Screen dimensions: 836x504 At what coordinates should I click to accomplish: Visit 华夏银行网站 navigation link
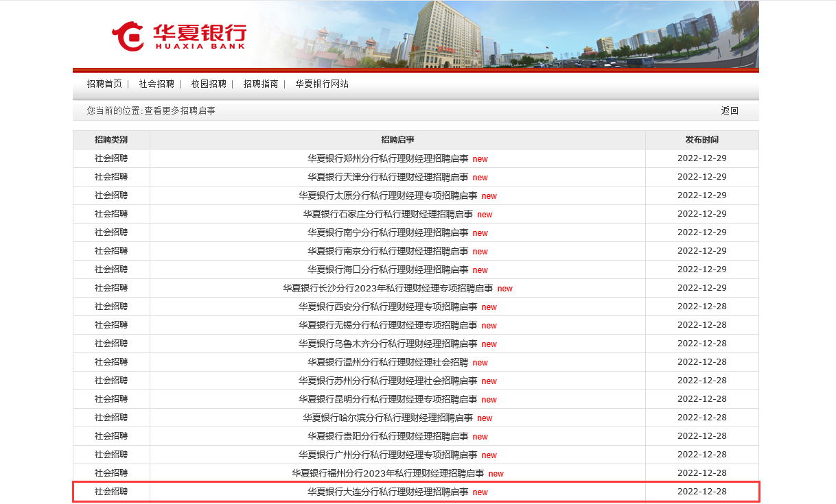[x=322, y=84]
